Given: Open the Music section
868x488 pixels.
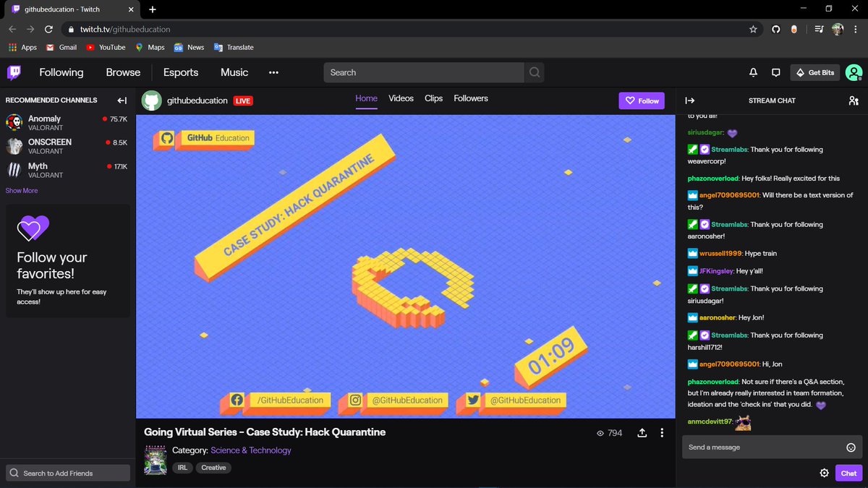Looking at the screenshot, I should (234, 72).
